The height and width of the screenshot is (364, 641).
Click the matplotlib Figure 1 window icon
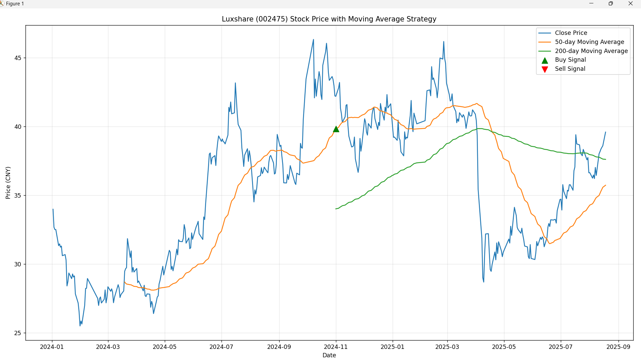pos(2,4)
